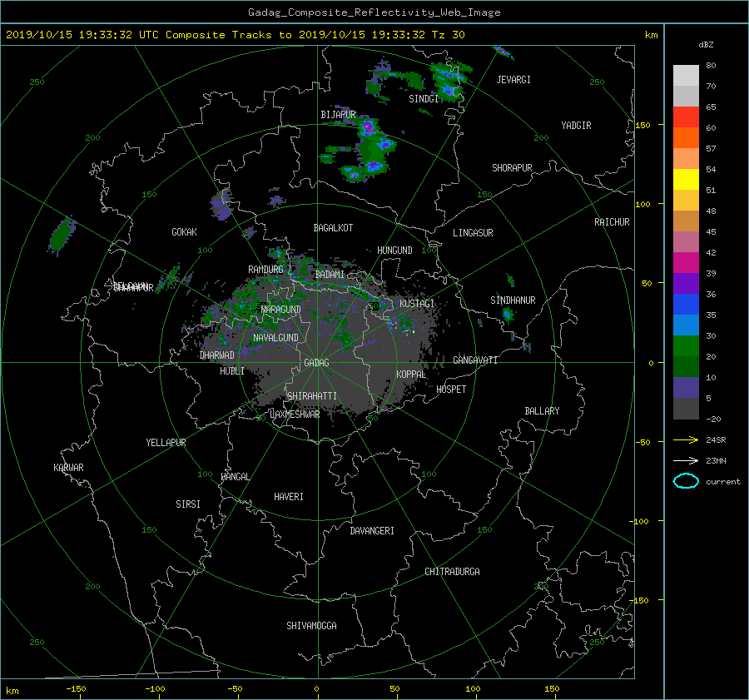749x700 pixels.
Task: Click the white 23MN track arrow
Action: 686,460
